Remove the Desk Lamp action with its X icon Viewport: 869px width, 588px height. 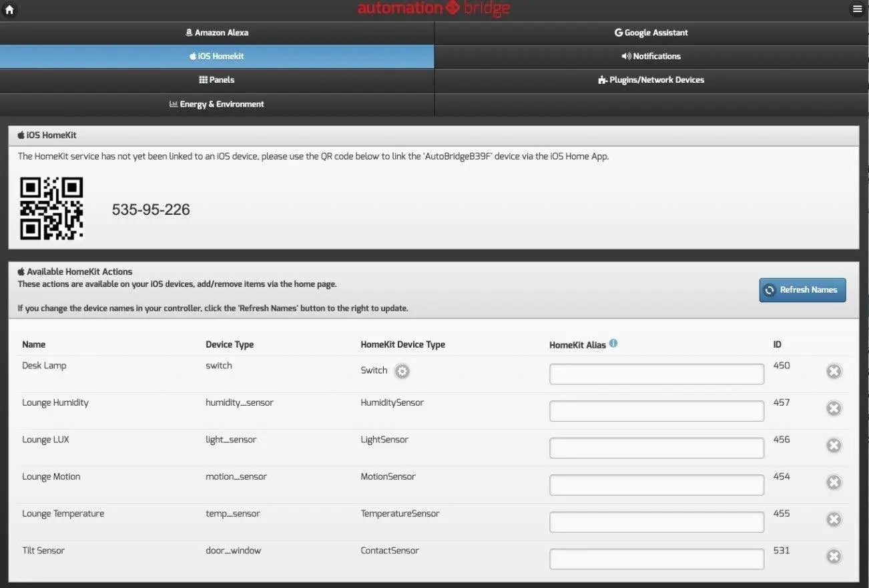[x=834, y=370]
